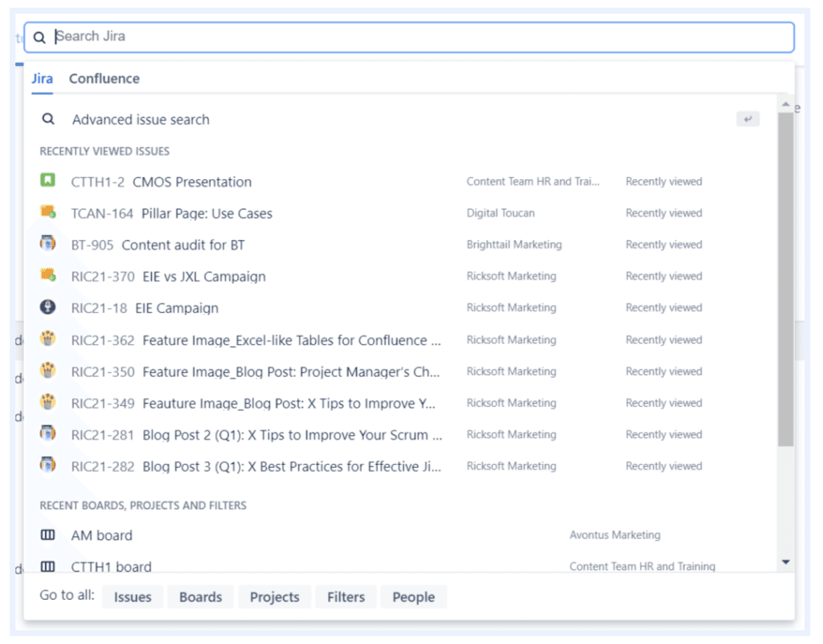This screenshot has height=644, width=823.
Task: Click the issue type icon for RIC21-370
Action: (x=48, y=275)
